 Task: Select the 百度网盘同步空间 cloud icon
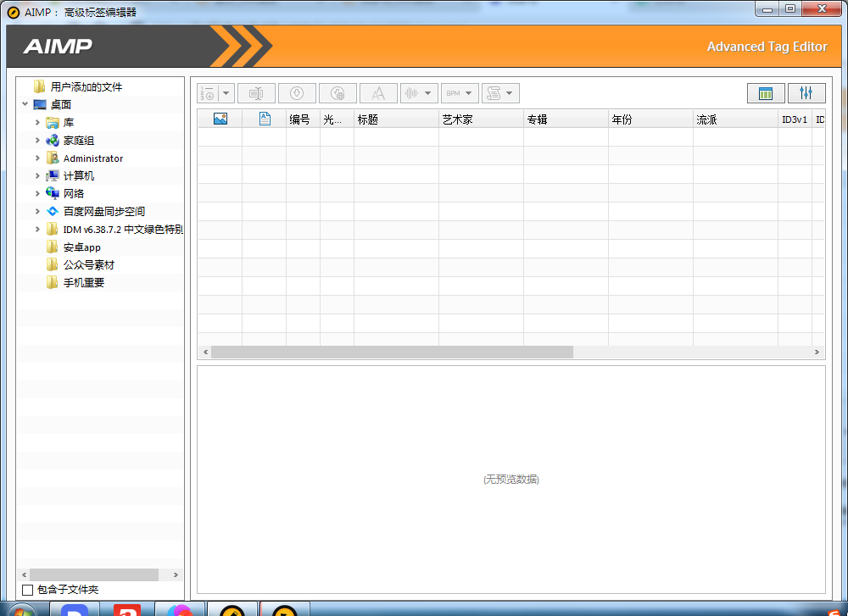point(53,211)
